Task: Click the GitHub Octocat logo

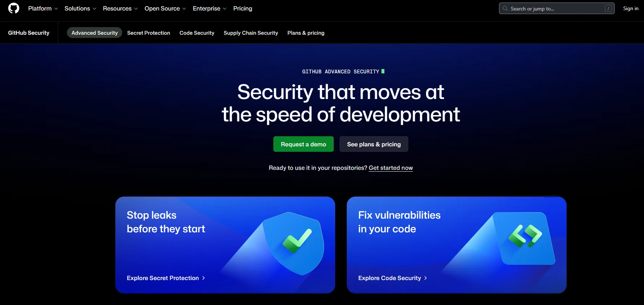Action: coord(14,8)
